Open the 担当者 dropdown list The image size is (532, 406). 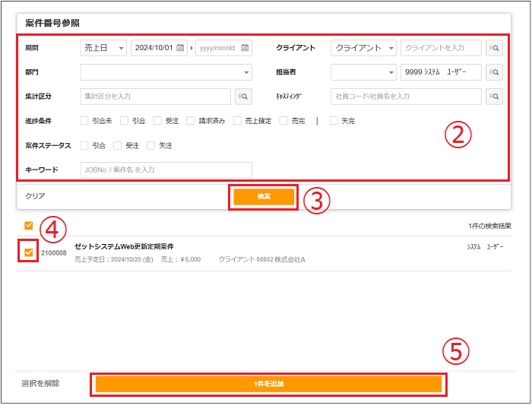[x=363, y=72]
